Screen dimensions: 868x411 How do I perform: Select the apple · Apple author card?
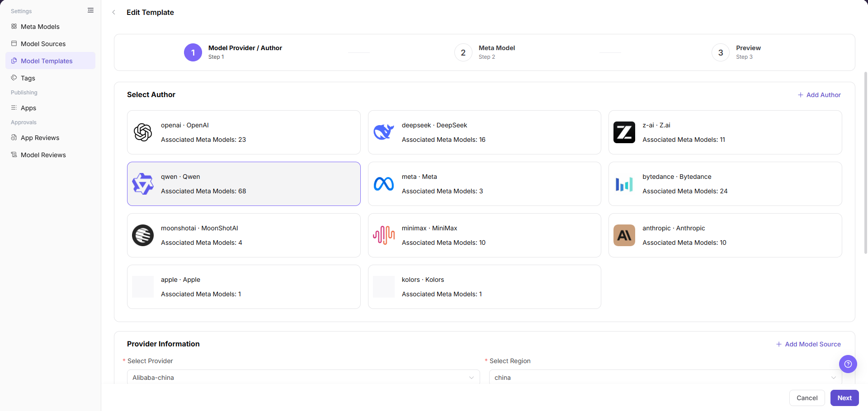point(244,287)
